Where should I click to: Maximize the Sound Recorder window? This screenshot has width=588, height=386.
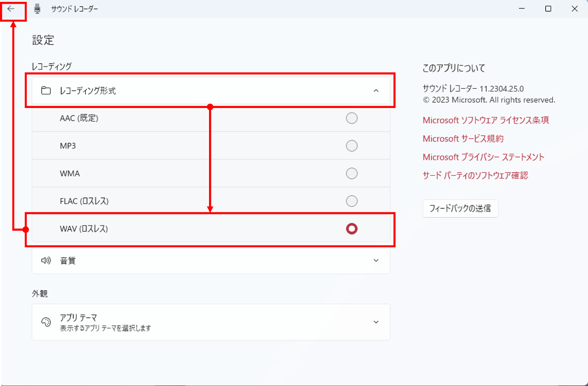coord(548,9)
